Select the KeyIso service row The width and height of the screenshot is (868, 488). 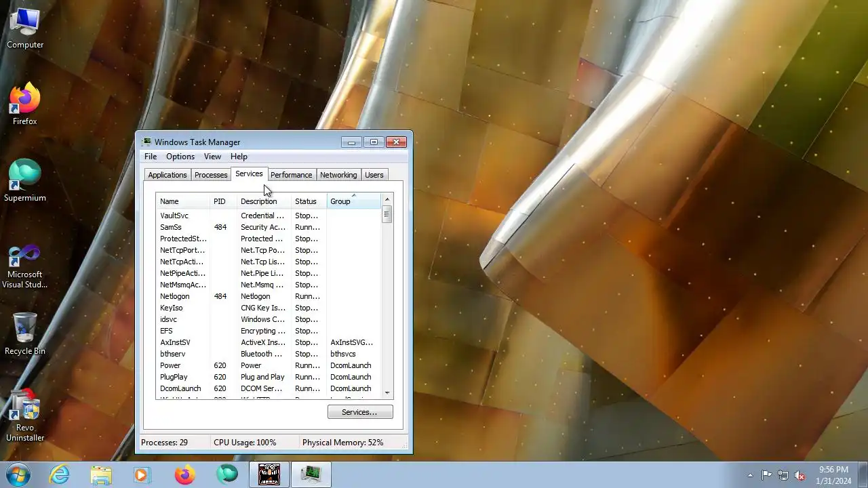(x=269, y=308)
